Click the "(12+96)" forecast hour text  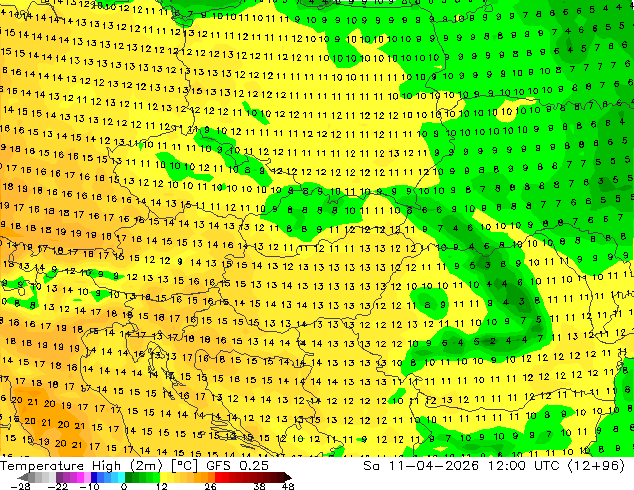pos(596,466)
